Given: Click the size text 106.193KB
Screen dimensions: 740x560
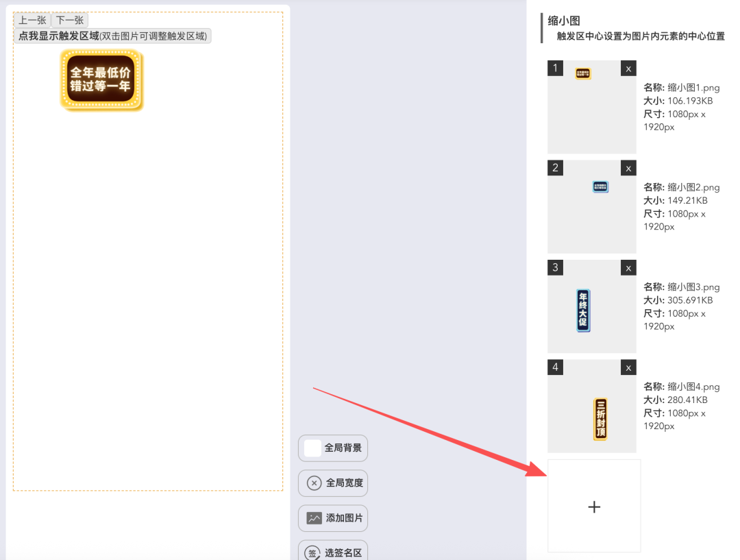Looking at the screenshot, I should (690, 101).
